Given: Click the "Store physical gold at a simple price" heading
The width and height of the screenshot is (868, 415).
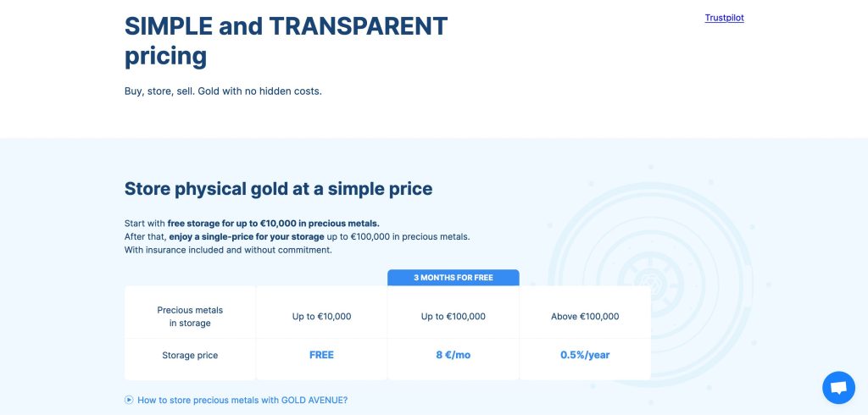Looking at the screenshot, I should (x=278, y=189).
